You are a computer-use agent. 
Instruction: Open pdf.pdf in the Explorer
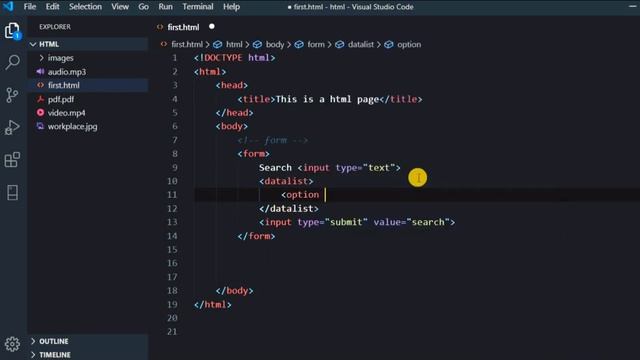(61, 99)
